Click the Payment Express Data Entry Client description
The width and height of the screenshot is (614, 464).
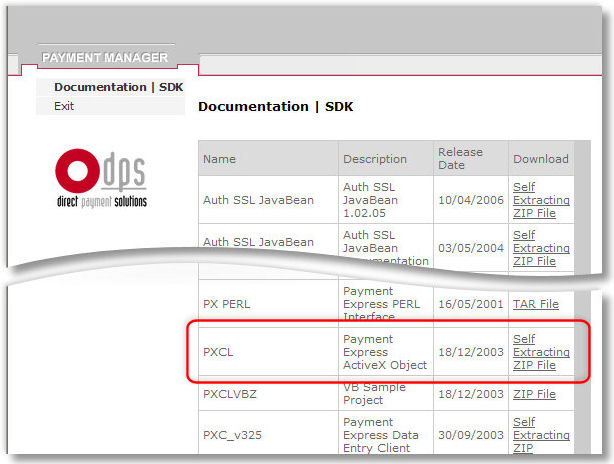coord(381,435)
